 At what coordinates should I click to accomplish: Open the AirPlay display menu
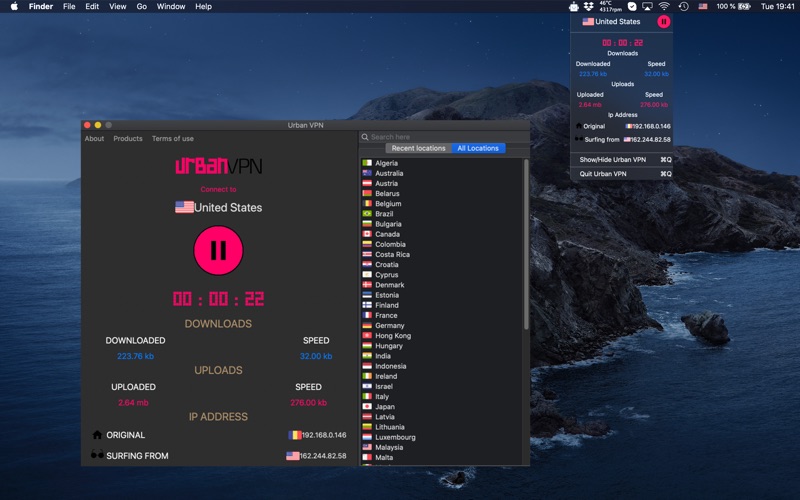point(647,6)
